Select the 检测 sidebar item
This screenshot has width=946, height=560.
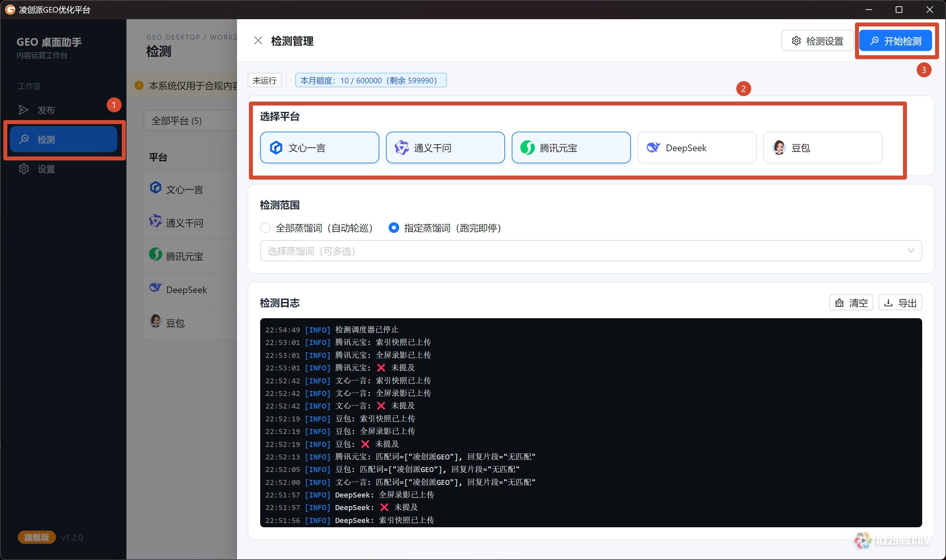[x=64, y=139]
